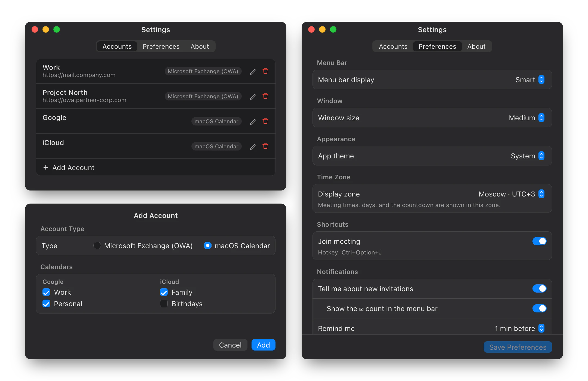The width and height of the screenshot is (588, 381).
Task: Delete the Work account via trash icon
Action: [x=265, y=71]
